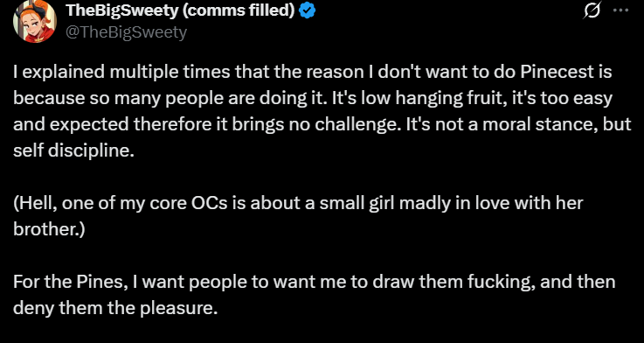Image resolution: width=644 pixels, height=343 pixels.
Task: Click the orange-haired character in the avatar
Action: point(35,23)
